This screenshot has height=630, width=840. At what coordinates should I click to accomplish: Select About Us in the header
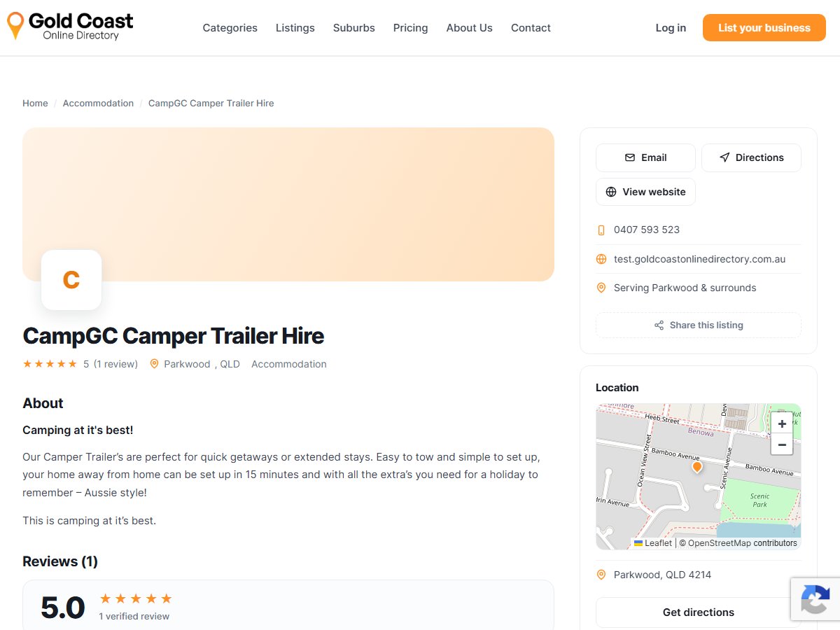[x=470, y=28]
